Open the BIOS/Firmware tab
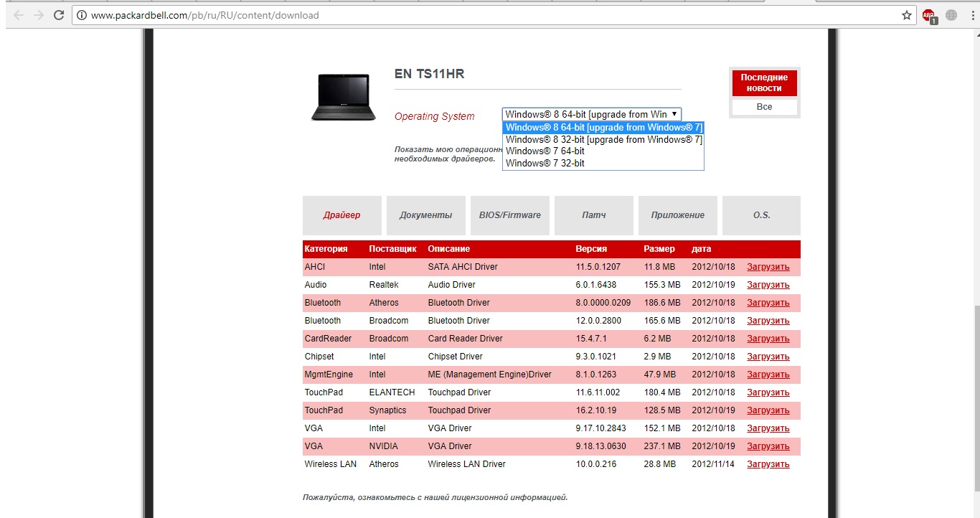The width and height of the screenshot is (980, 518). [510, 215]
